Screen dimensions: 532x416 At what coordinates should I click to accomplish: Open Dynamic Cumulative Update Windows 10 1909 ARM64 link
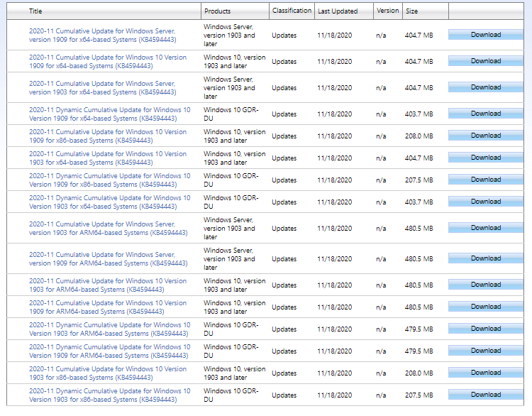[109, 351]
